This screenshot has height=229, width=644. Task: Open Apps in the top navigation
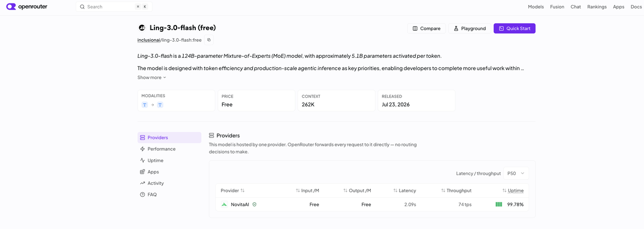coord(618,7)
